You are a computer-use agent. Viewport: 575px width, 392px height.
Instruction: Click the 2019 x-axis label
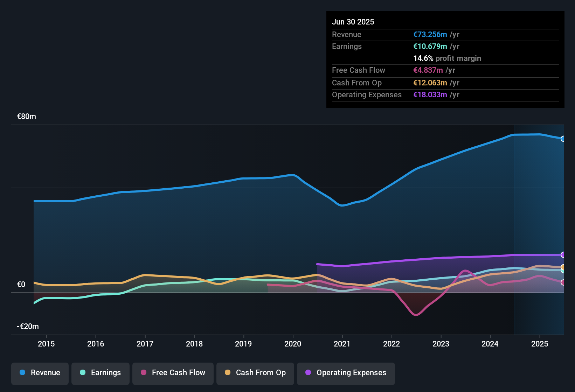(243, 344)
